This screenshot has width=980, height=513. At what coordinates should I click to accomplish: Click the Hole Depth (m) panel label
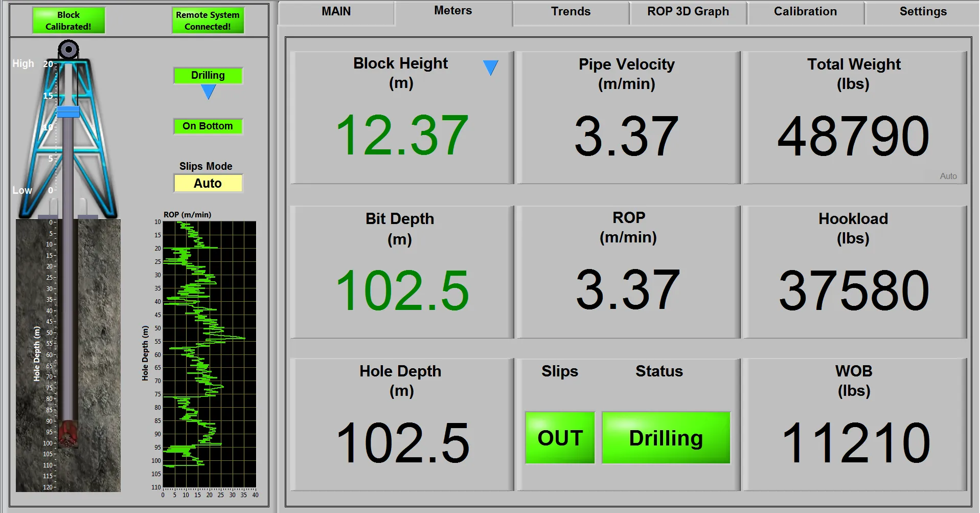(400, 381)
